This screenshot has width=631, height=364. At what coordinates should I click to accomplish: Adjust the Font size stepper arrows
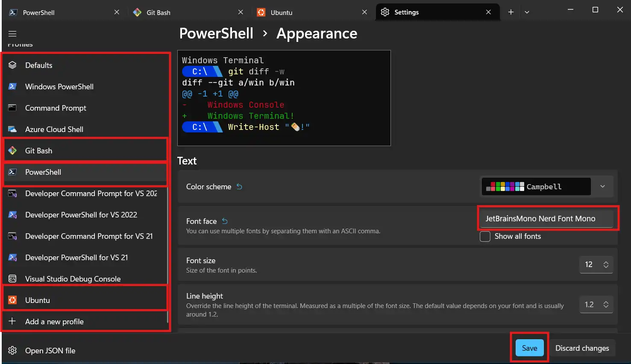[606, 264]
